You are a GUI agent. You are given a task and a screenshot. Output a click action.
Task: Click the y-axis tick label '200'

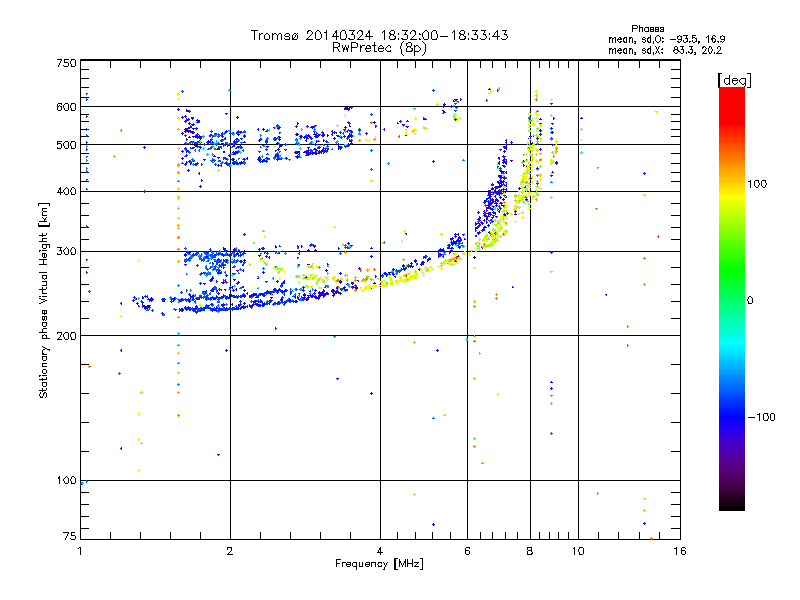tap(66, 336)
